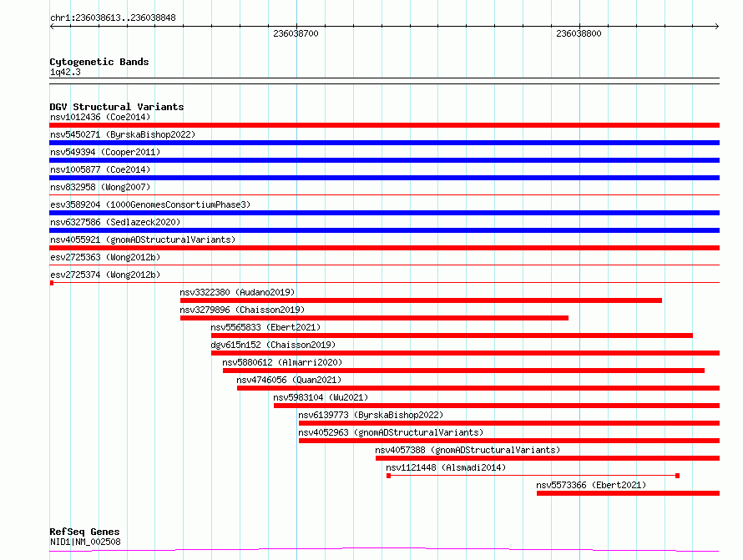The image size is (743, 560).
Task: Click the 236038700 ruler position label
Action: (x=296, y=33)
